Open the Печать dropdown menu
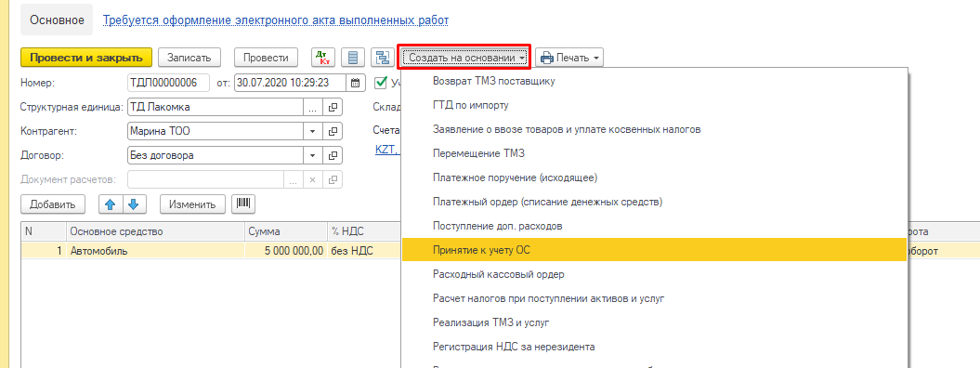The height and width of the screenshot is (368, 980). click(x=568, y=58)
